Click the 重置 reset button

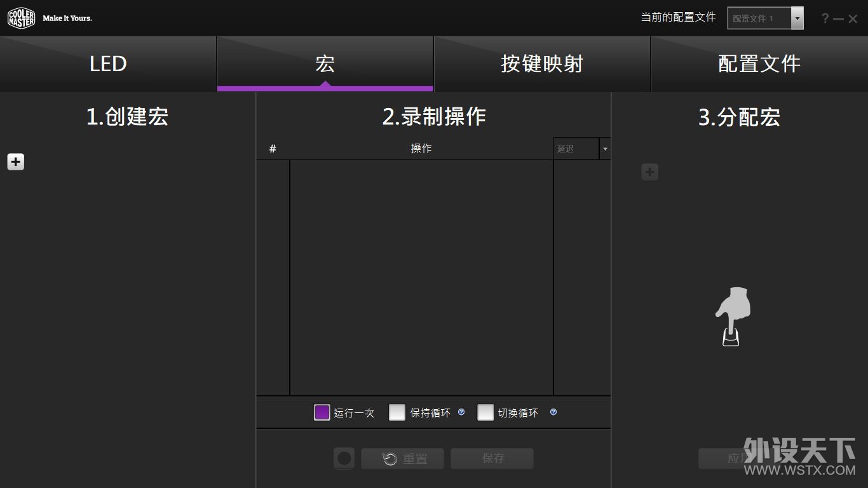click(x=403, y=459)
